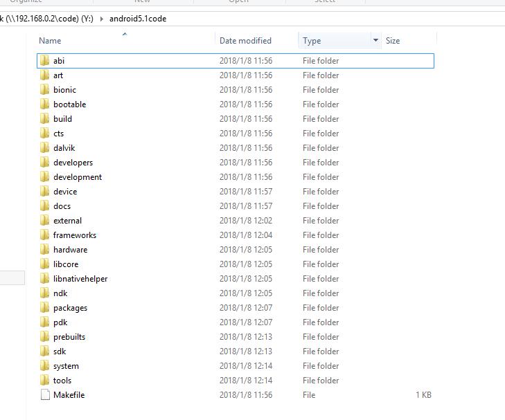This screenshot has height=420, width=505.
Task: Select the row named libnativehelper
Action: (x=236, y=278)
